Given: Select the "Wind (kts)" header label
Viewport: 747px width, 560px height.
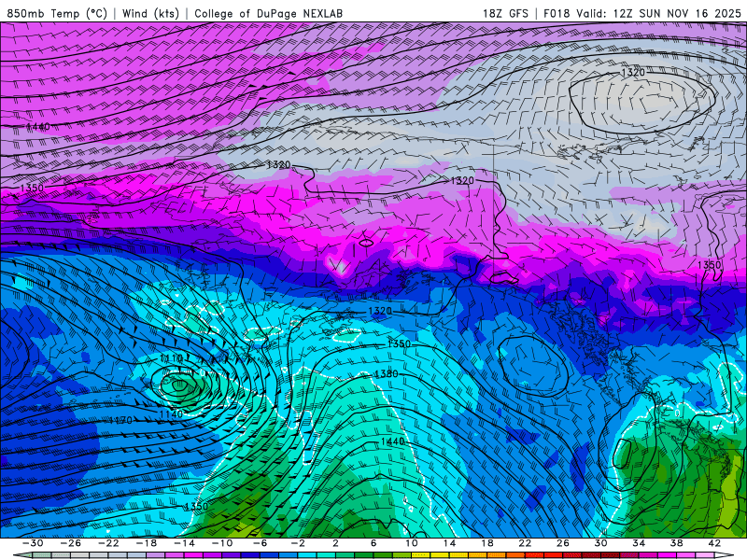Looking at the screenshot, I should point(150,13).
